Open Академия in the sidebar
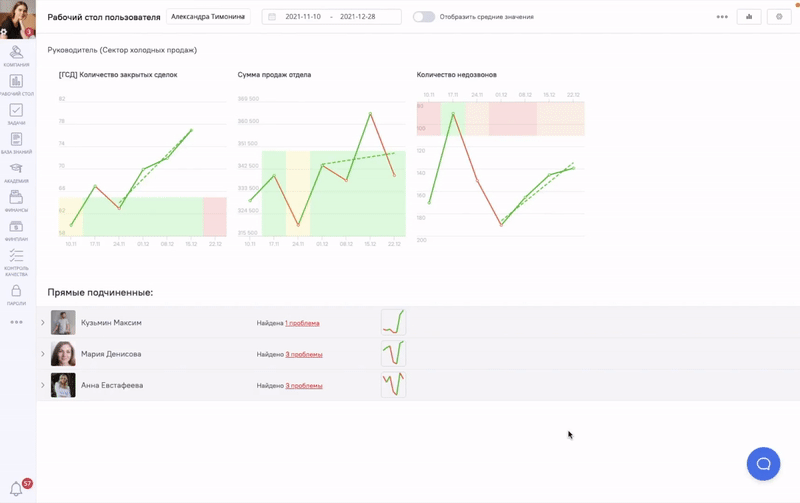Screen dimensions: 800x503 [x=16, y=172]
